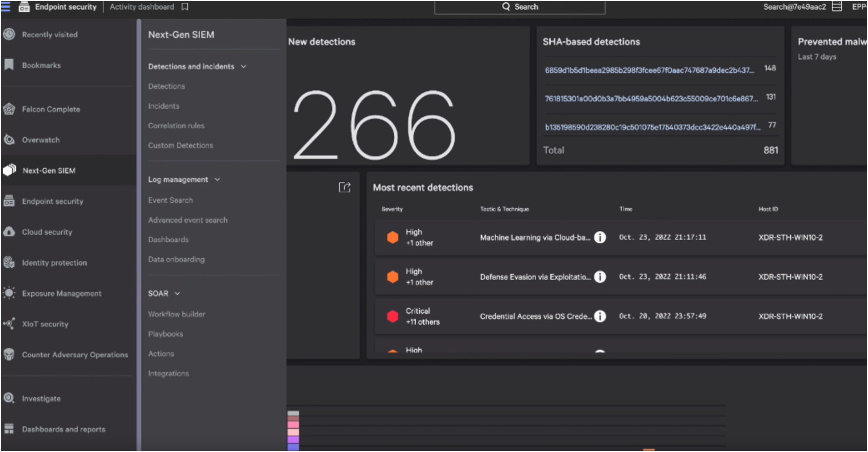Open SHA hash starting with 6859d1b5
The height and width of the screenshot is (452, 868).
point(650,70)
